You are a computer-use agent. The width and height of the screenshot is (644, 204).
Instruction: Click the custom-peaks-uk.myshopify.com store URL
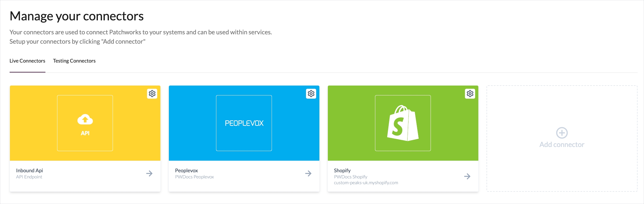366,183
